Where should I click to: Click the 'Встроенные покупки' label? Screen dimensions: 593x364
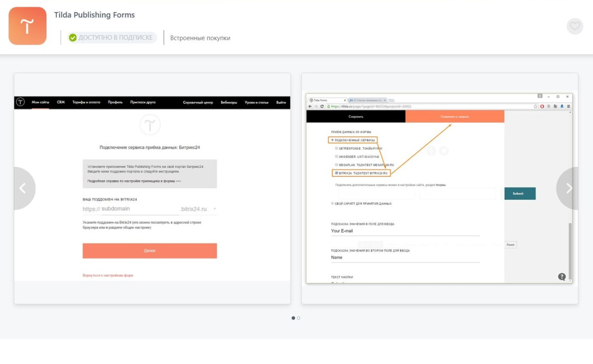[x=200, y=38]
